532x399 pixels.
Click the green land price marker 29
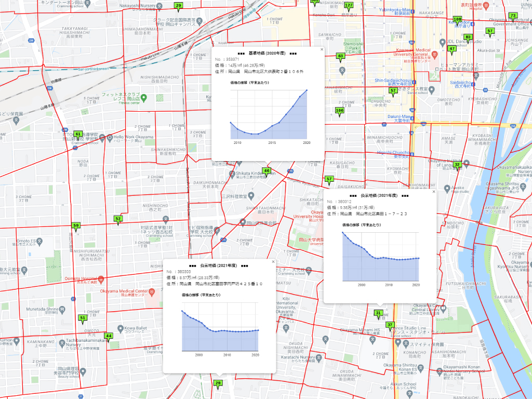pos(178,6)
